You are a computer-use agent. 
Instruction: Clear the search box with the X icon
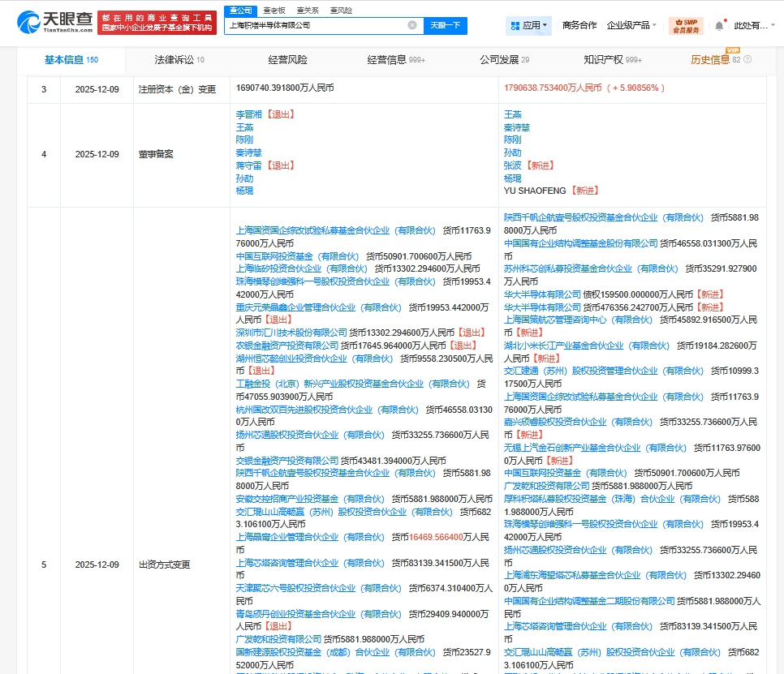[411, 25]
